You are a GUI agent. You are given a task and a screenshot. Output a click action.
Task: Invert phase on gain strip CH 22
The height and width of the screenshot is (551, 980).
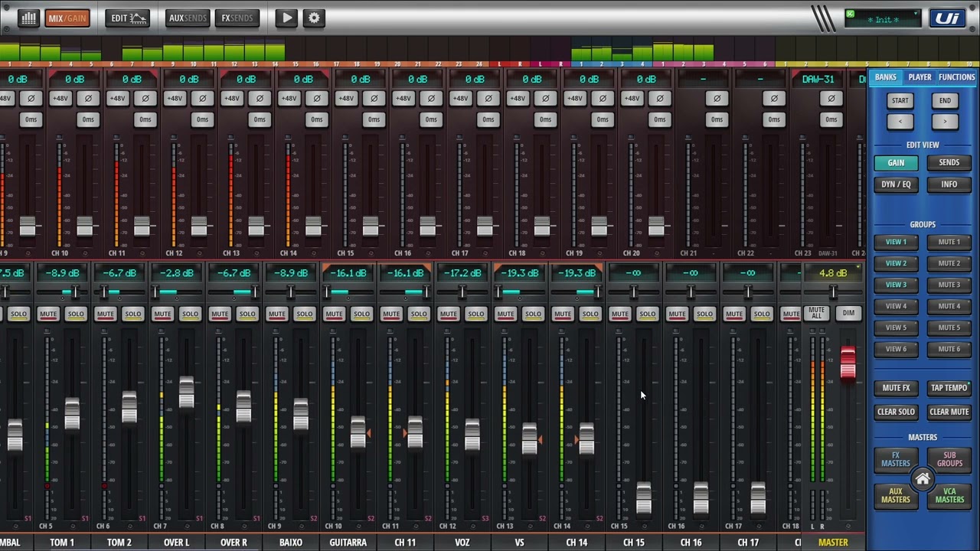pos(774,98)
